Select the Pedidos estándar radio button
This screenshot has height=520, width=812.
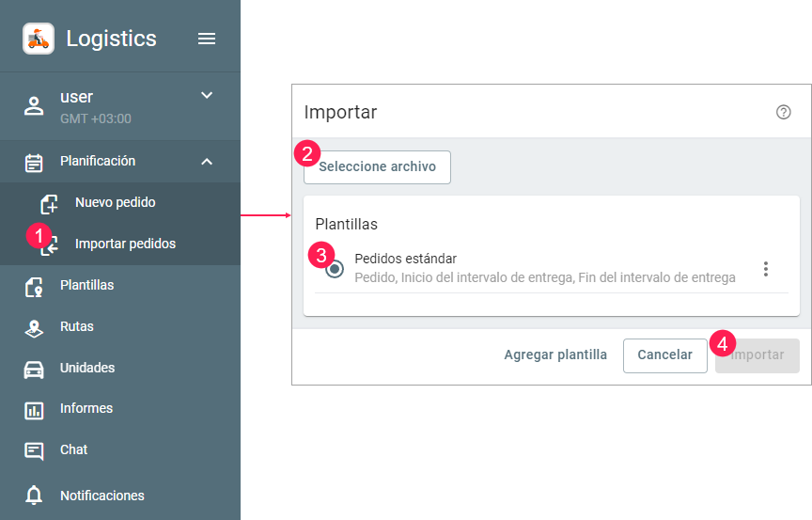pos(335,269)
